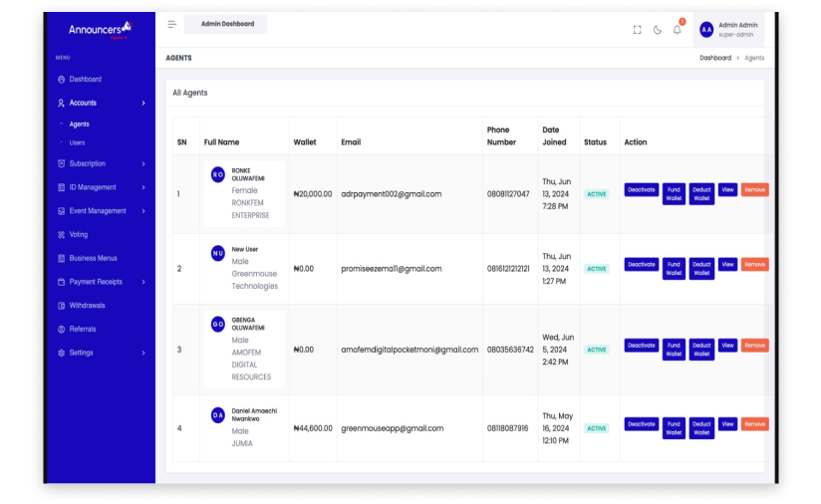This screenshot has width=821, height=504.
Task: Select Event Management in the sidebar
Action: point(98,211)
